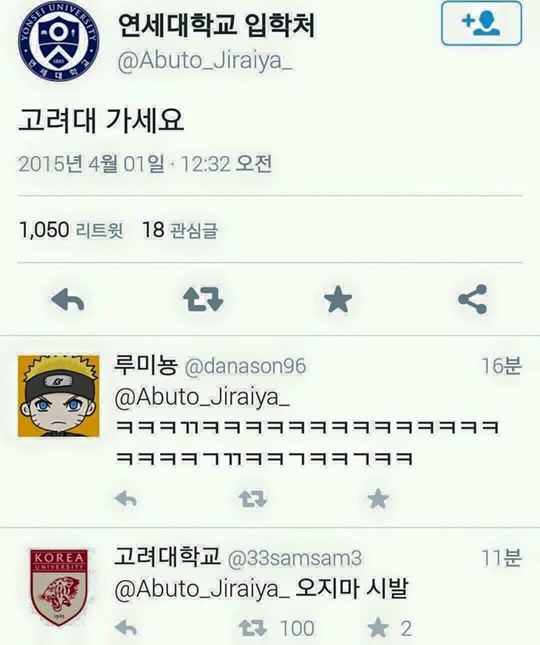View the 1,050 리트윗 list
Viewport: 540px width, 645px height.
[71, 230]
